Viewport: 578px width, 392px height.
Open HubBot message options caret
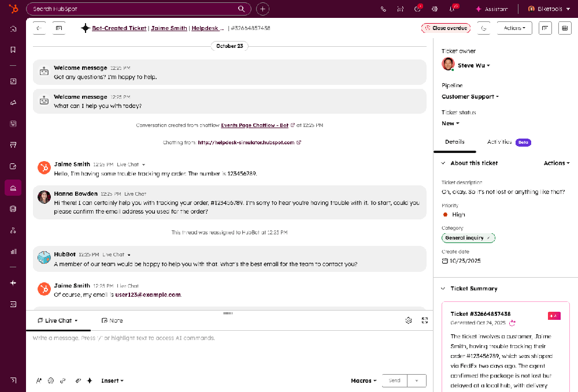(x=129, y=255)
